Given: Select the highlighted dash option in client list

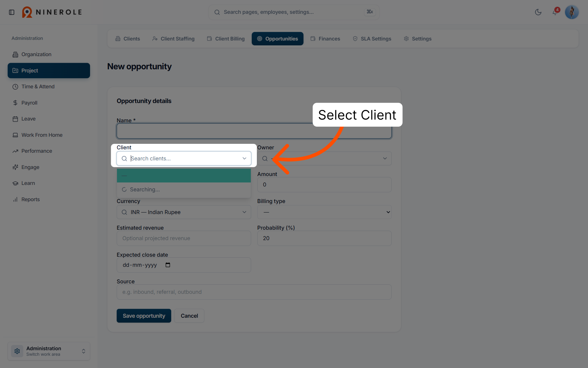Looking at the screenshot, I should (x=184, y=176).
